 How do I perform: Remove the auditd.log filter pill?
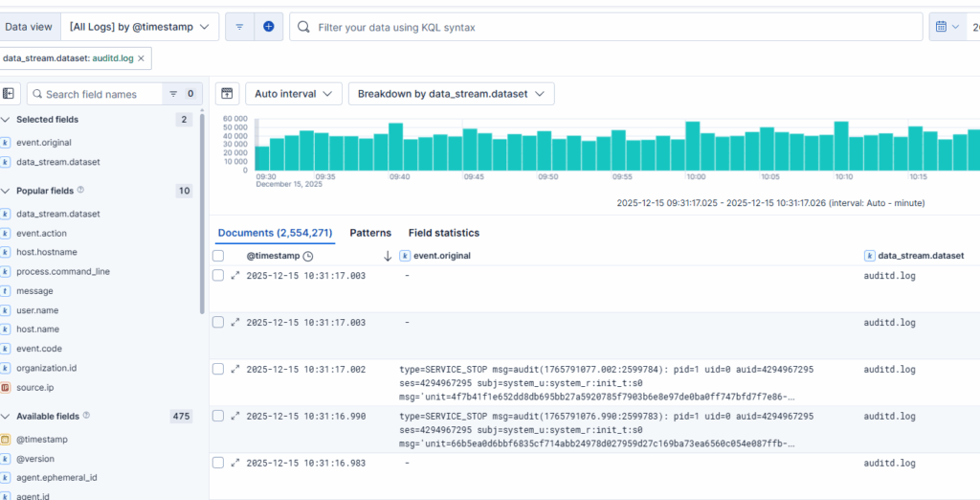click(142, 58)
